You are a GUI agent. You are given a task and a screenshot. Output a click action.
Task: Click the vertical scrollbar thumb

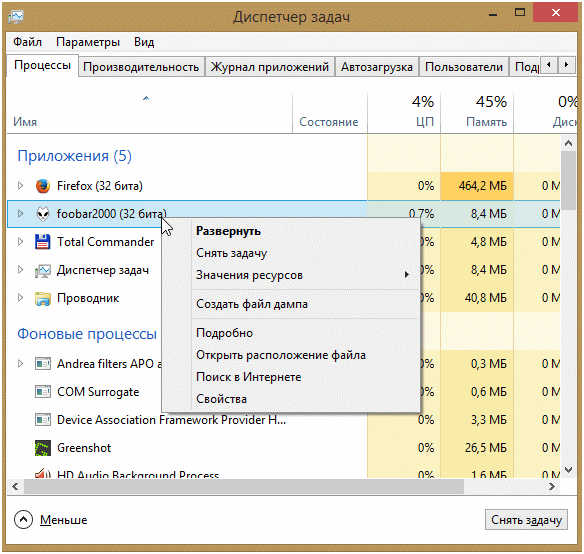(568, 180)
